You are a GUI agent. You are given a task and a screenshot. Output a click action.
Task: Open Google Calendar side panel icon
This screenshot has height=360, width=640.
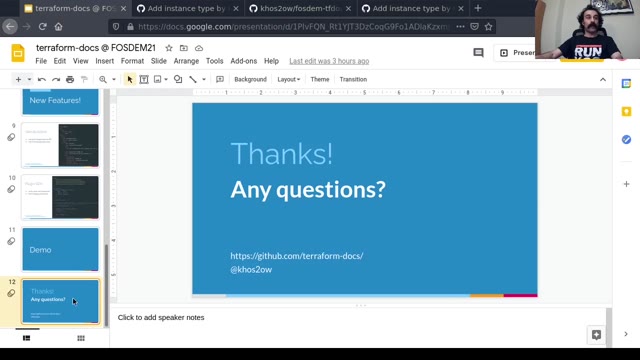pyautogui.click(x=626, y=84)
